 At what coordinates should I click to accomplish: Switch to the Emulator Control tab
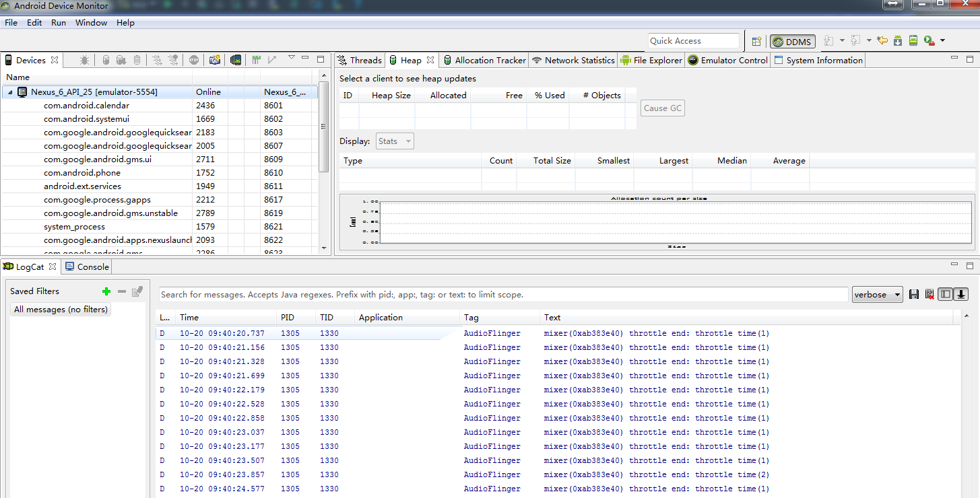pos(727,60)
